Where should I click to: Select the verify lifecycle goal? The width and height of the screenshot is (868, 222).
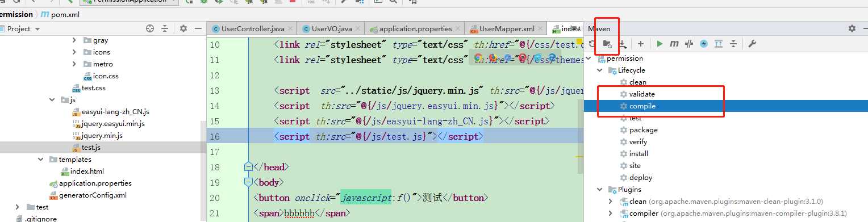[x=633, y=142]
